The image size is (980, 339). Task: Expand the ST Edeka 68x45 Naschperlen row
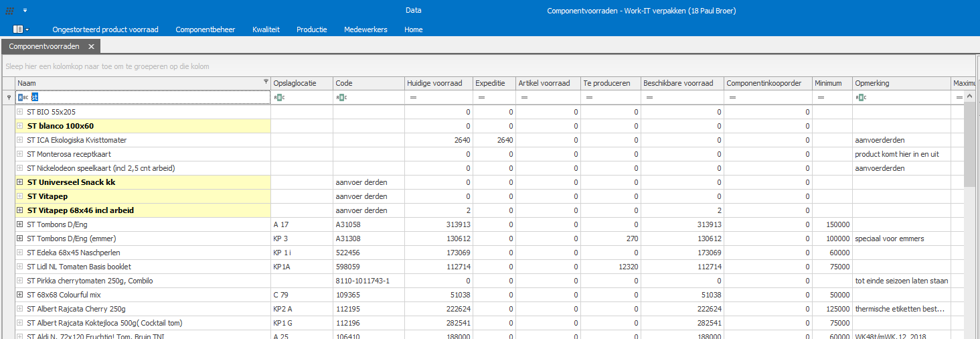(20, 253)
